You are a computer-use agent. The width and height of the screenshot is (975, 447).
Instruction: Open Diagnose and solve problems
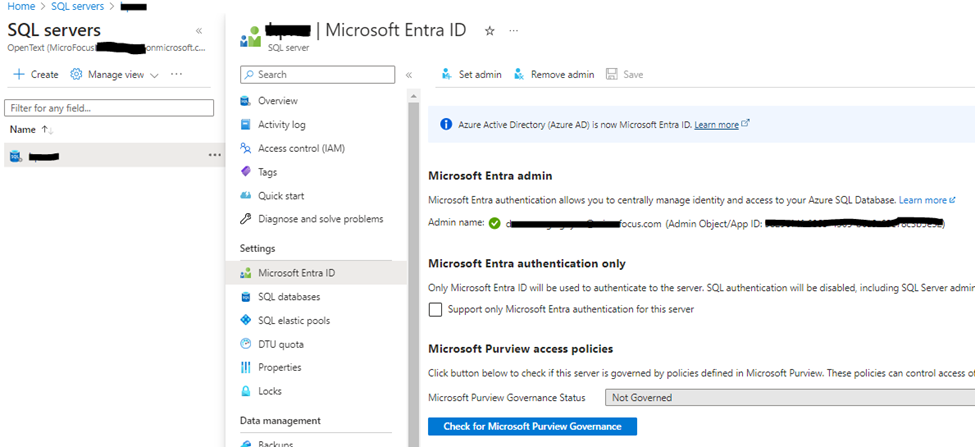(x=320, y=219)
